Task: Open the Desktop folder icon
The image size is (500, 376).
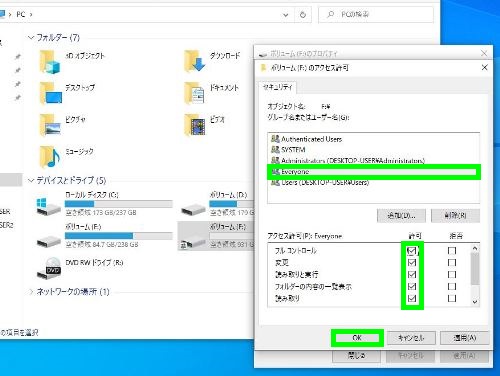Action: tap(50, 93)
